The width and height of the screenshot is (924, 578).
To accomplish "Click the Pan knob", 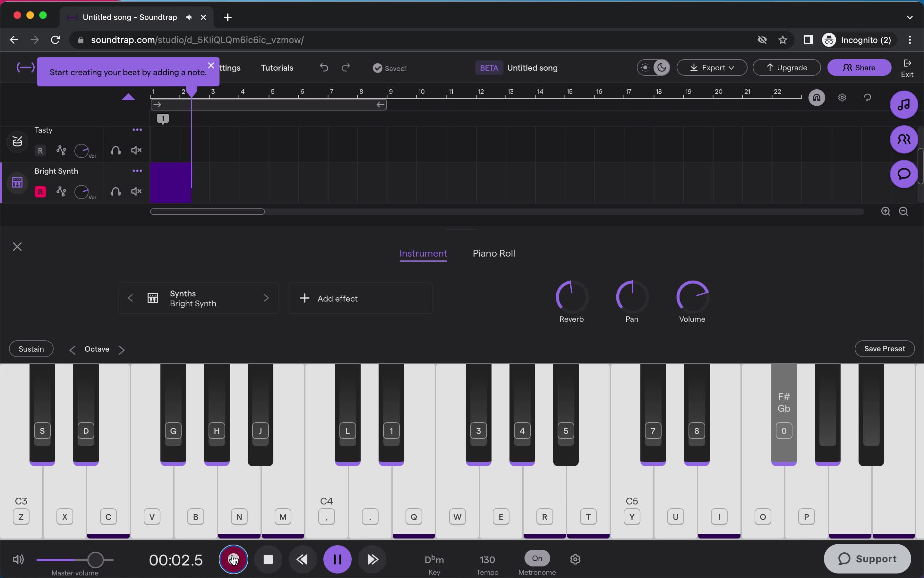I will (x=632, y=296).
